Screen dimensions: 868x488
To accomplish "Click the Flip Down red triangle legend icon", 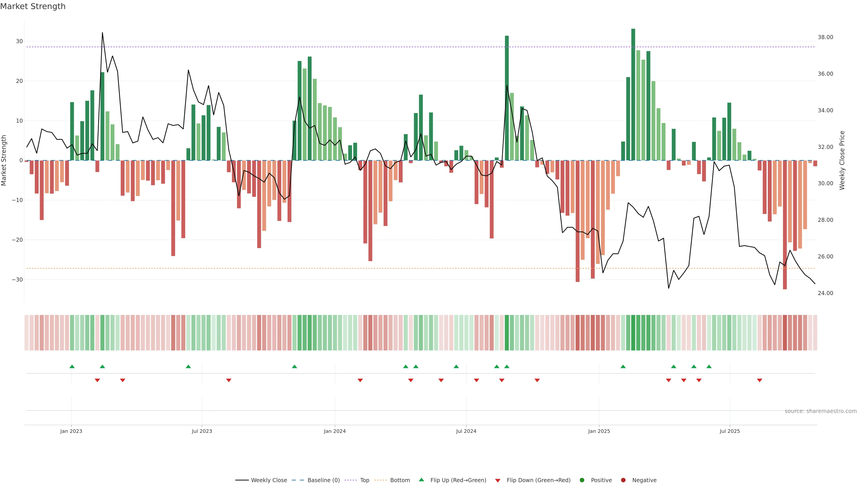I will click(x=497, y=481).
